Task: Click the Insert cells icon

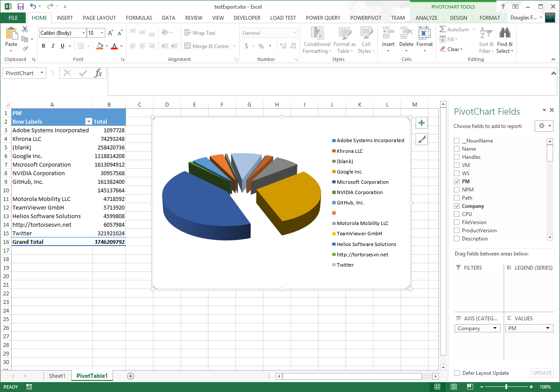Action: pos(388,33)
